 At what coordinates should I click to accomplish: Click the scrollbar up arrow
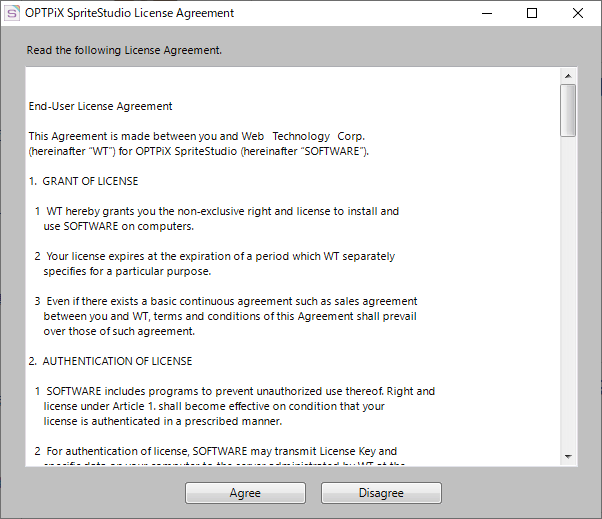(568, 76)
